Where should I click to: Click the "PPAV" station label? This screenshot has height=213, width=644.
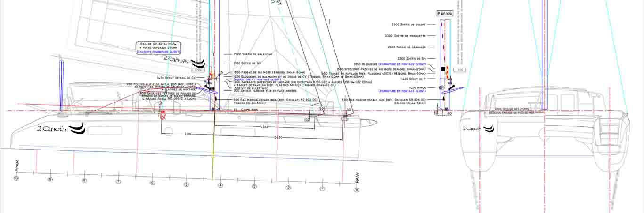point(357,177)
